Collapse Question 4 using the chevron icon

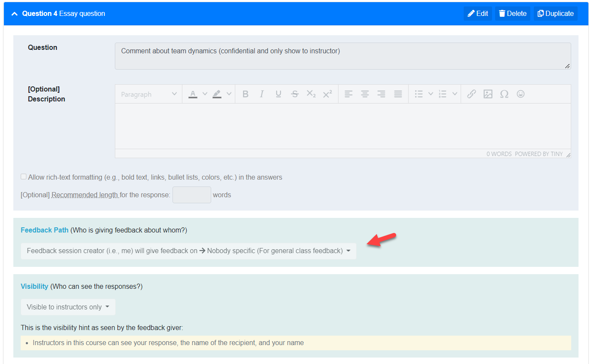pyautogui.click(x=14, y=14)
